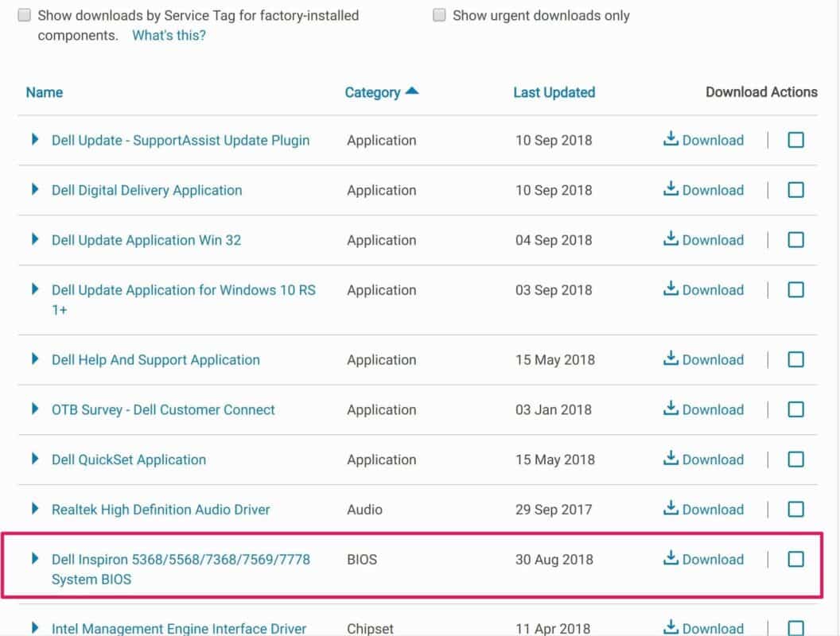
Task: Expand Dell Digital Delivery Application details
Action: [x=35, y=189]
